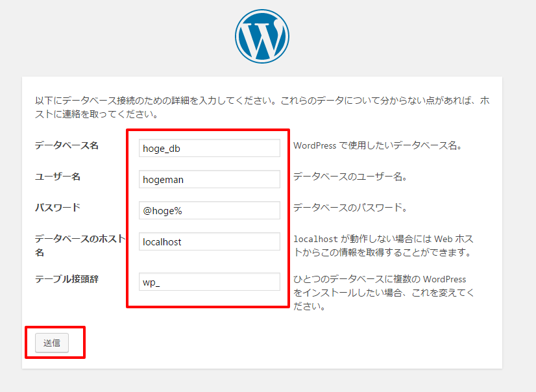Image resolution: width=536 pixels, height=392 pixels.
Task: Click the WordPress logo at top
Action: click(262, 36)
